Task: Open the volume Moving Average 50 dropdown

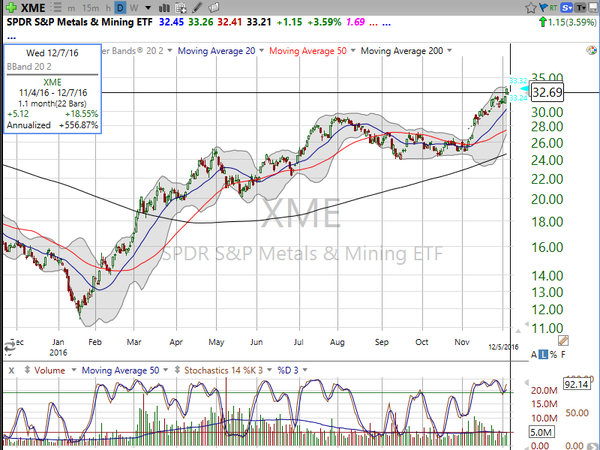Action: [165, 370]
